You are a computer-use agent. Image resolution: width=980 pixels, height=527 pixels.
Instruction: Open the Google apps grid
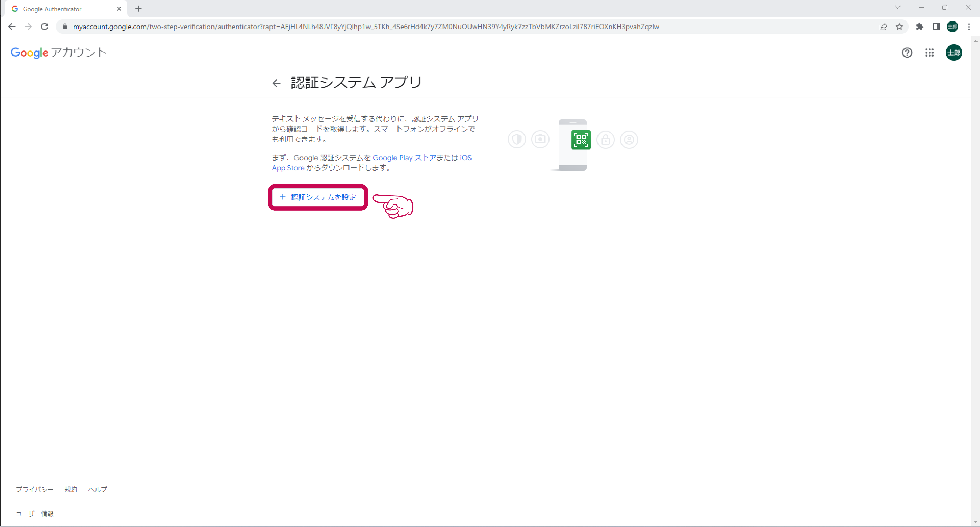(x=929, y=53)
